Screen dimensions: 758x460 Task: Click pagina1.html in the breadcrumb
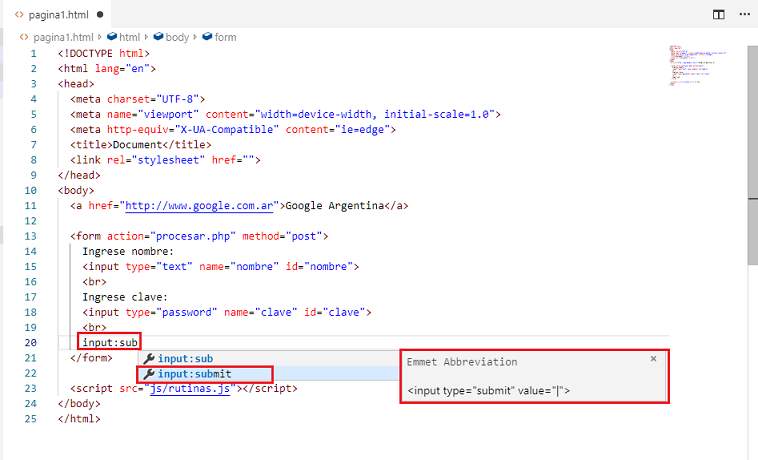[63, 37]
